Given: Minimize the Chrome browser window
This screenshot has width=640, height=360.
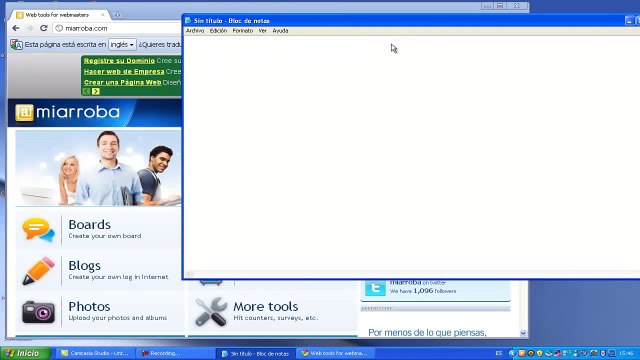Looking at the screenshot, I should pyautogui.click(x=487, y=6).
